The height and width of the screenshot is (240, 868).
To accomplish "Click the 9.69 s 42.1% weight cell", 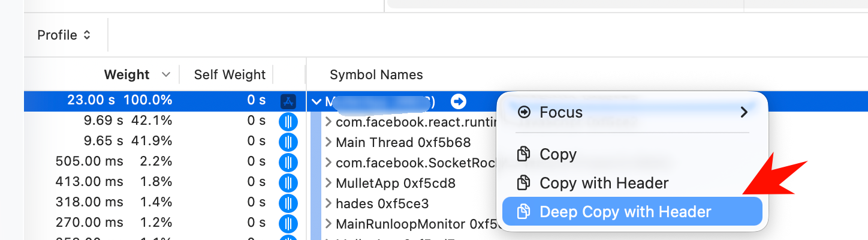I will [128, 121].
